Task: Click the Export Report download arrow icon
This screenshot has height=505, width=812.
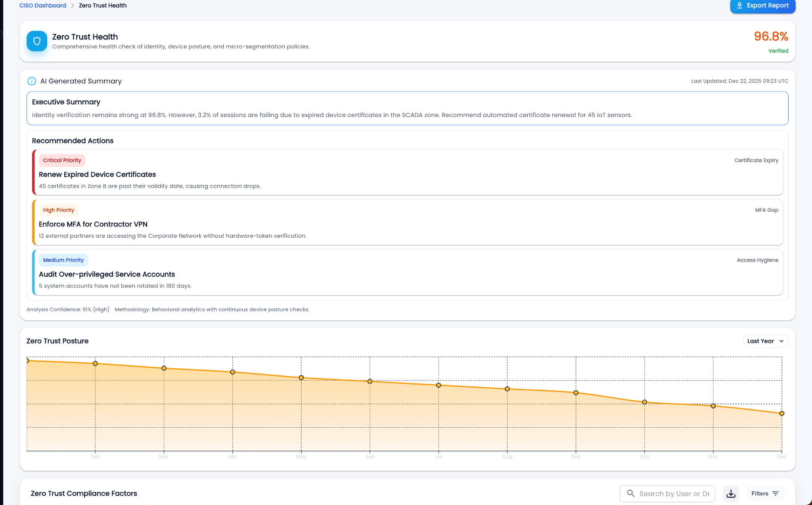Action: 739,6
